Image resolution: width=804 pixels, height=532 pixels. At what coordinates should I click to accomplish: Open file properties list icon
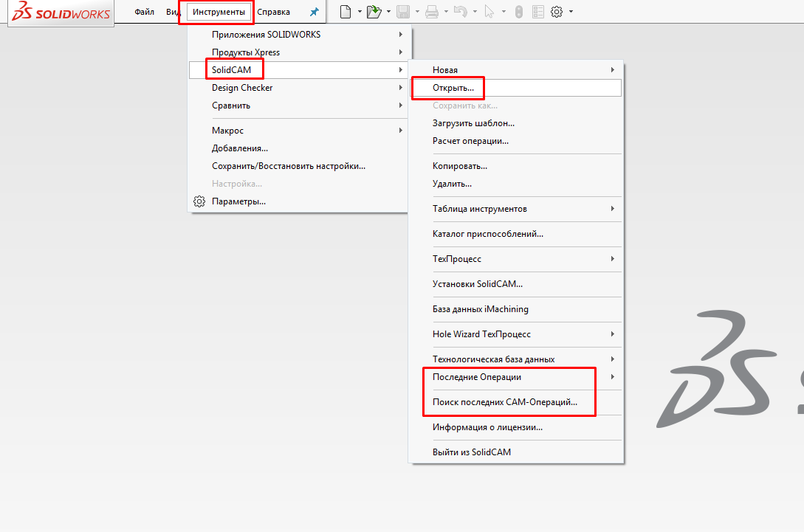[538, 11]
